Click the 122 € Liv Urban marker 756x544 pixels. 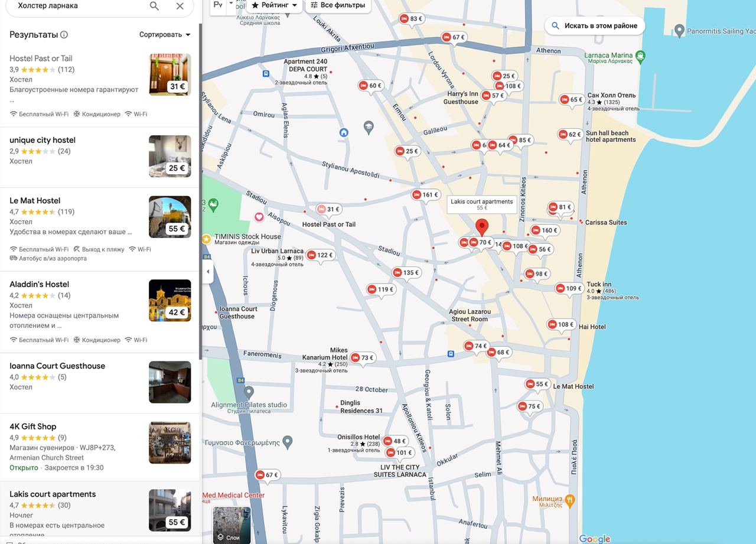320,255
